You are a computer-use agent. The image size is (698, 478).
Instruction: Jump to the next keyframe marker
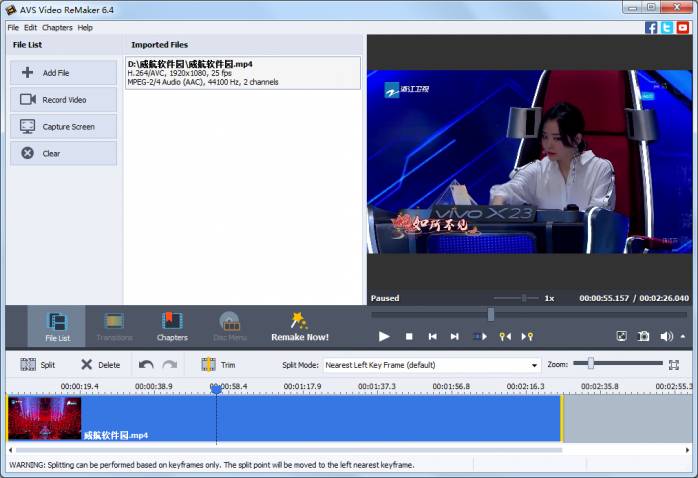(528, 337)
